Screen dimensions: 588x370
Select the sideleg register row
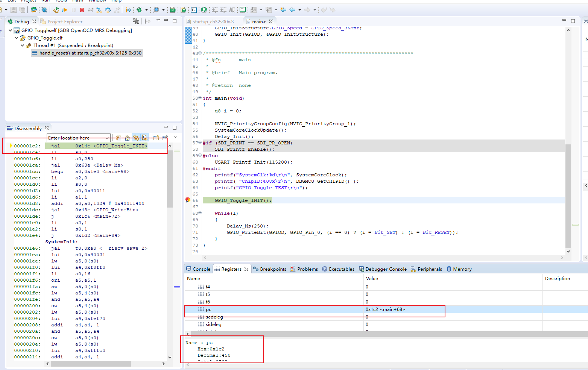(x=386, y=324)
